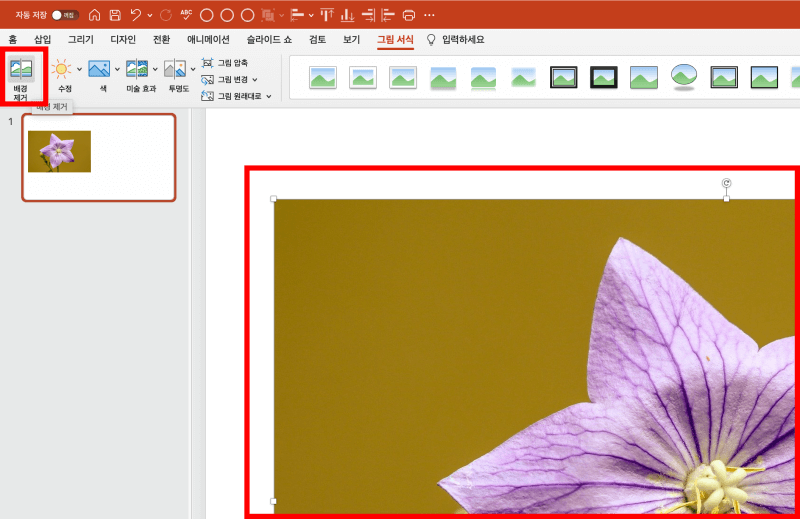The width and height of the screenshot is (800, 519).
Task: Click the Color (색) picture icon
Action: (x=99, y=69)
